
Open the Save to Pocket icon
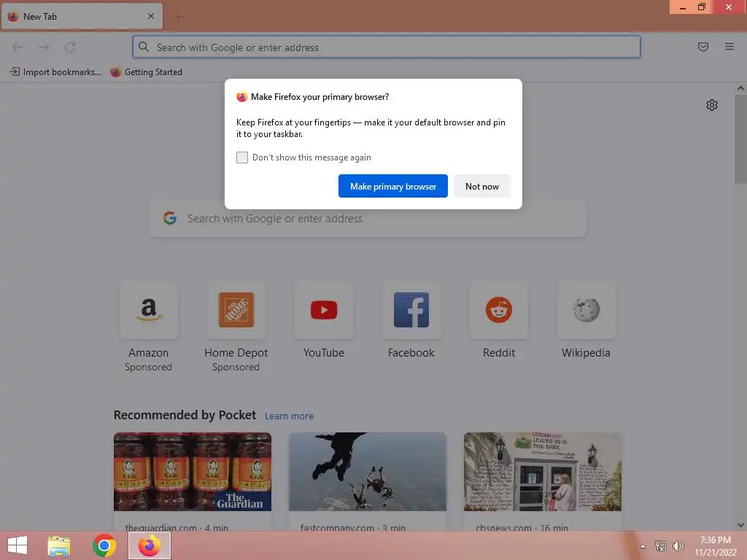pyautogui.click(x=703, y=47)
